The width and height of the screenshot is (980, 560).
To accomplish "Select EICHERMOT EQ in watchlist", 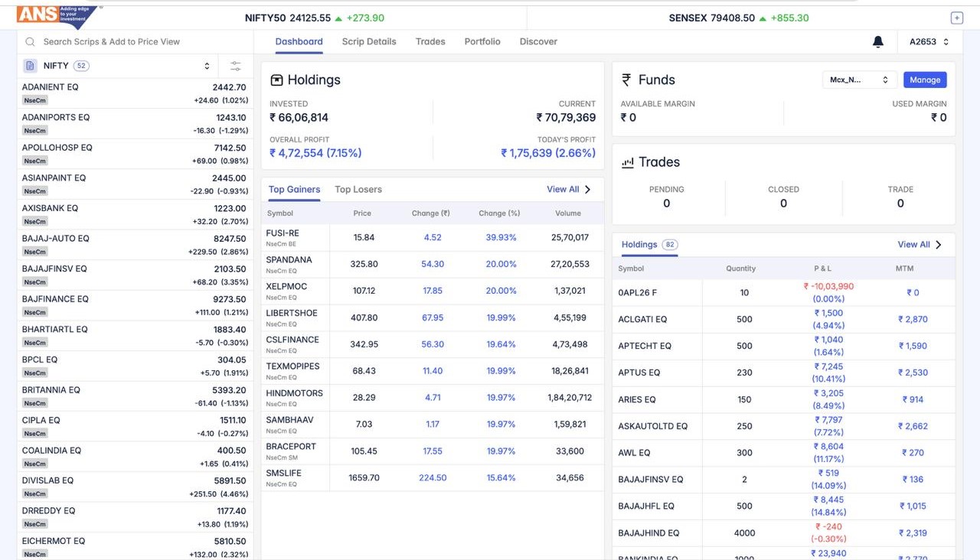I will [135, 546].
